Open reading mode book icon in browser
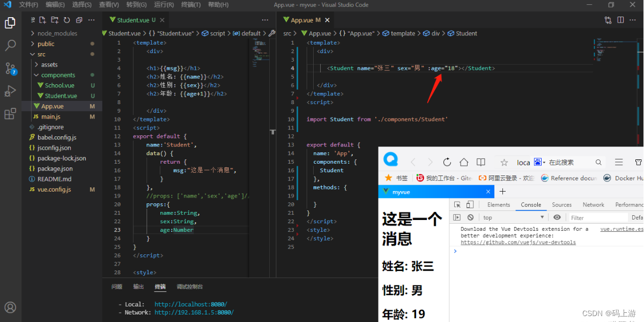Image resolution: width=644 pixels, height=322 pixels. coord(481,162)
